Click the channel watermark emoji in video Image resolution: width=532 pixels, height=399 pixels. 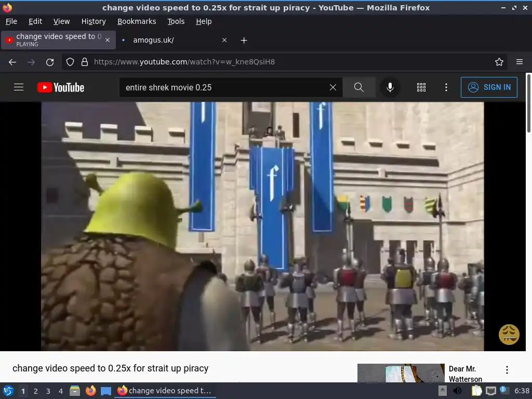coord(509,334)
